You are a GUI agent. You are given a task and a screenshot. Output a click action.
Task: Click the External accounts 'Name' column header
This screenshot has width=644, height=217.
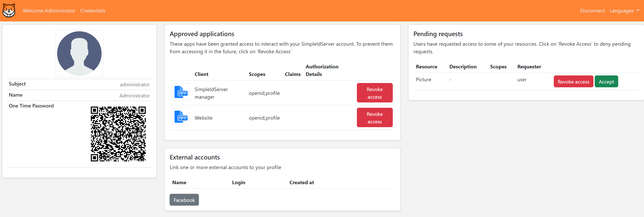(179, 182)
